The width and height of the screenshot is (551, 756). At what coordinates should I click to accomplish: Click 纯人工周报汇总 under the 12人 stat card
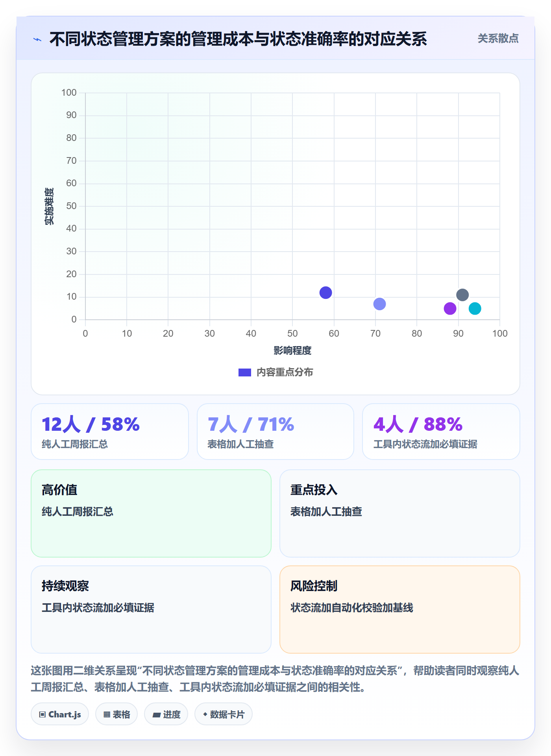(x=75, y=444)
